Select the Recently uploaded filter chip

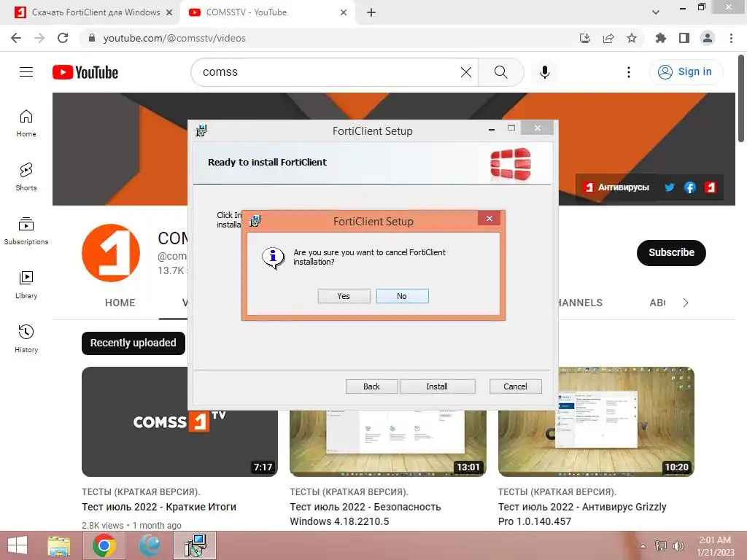[x=133, y=343]
